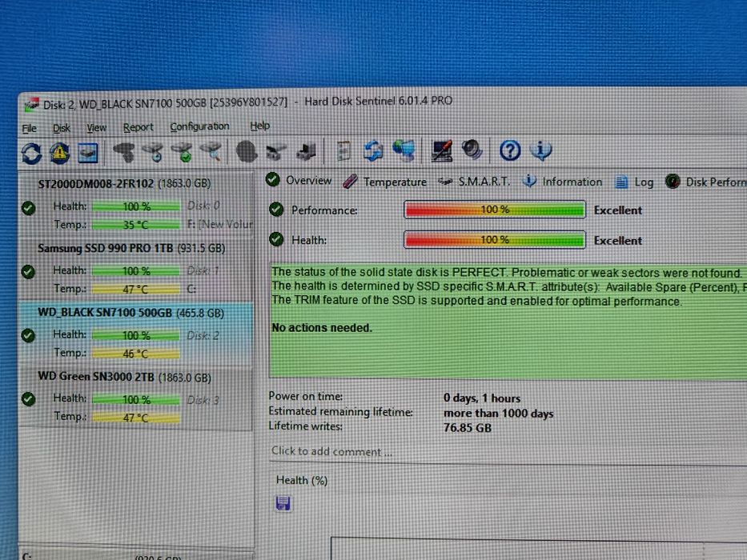Click the 'C:' drive label under Samsung

click(x=191, y=289)
